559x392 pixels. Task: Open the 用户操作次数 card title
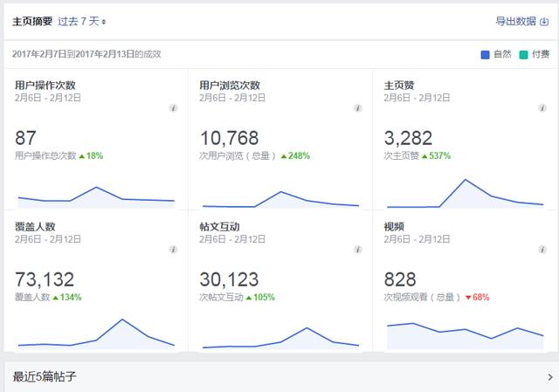coord(45,86)
